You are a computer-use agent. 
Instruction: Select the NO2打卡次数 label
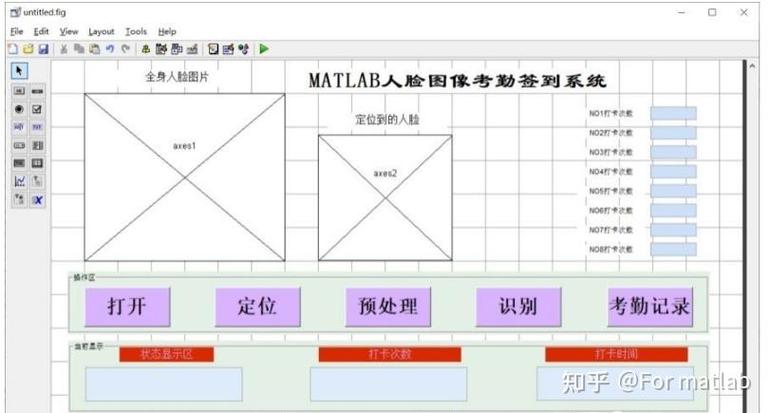pos(611,133)
